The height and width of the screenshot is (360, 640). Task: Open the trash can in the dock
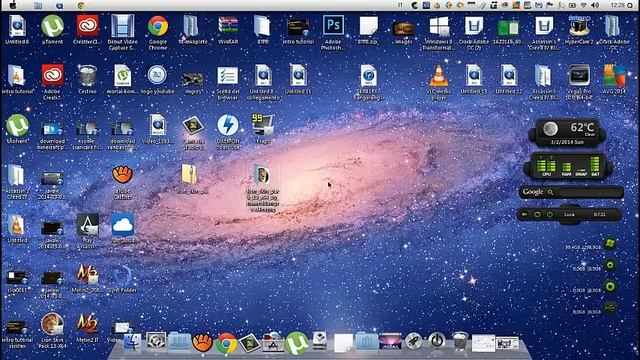point(460,341)
